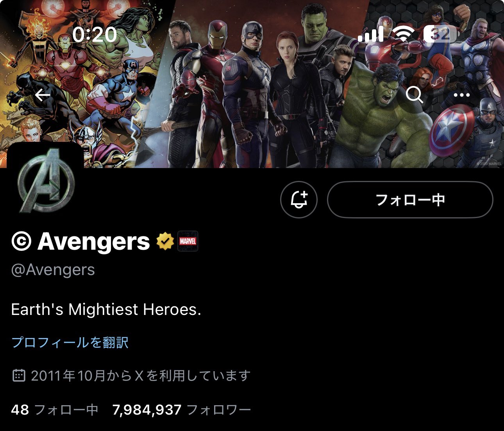Screen dimensions: 504x431
Task: View the Avengers logo profile picture
Action: tap(46, 180)
